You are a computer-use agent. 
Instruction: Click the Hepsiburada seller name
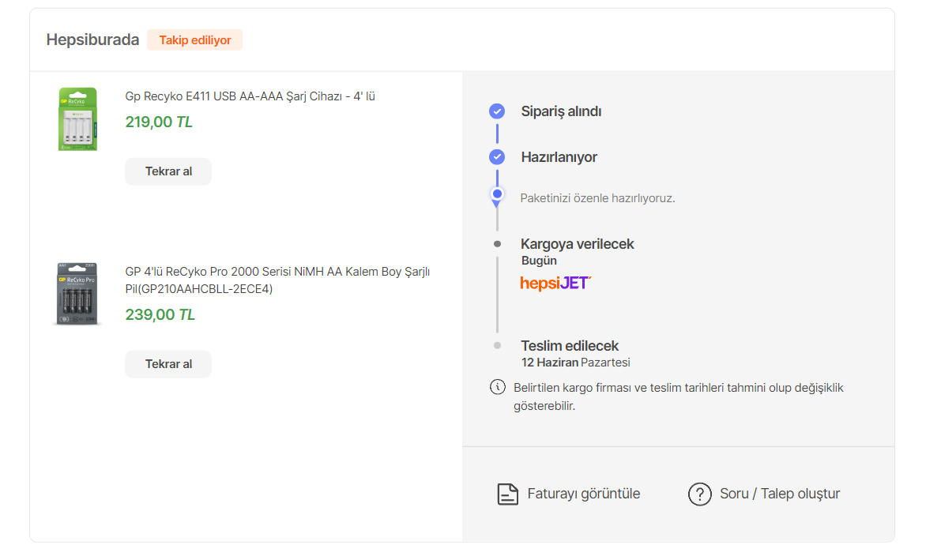pyautogui.click(x=92, y=39)
